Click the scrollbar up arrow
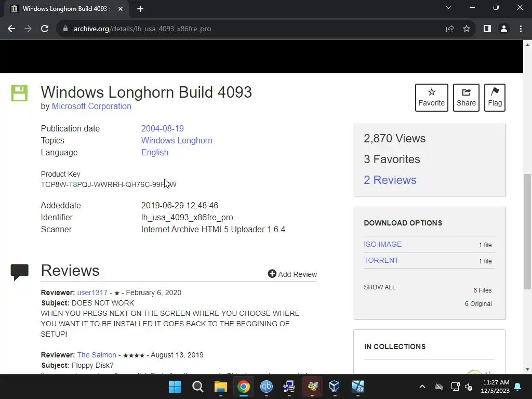The height and width of the screenshot is (399, 532). [x=527, y=45]
